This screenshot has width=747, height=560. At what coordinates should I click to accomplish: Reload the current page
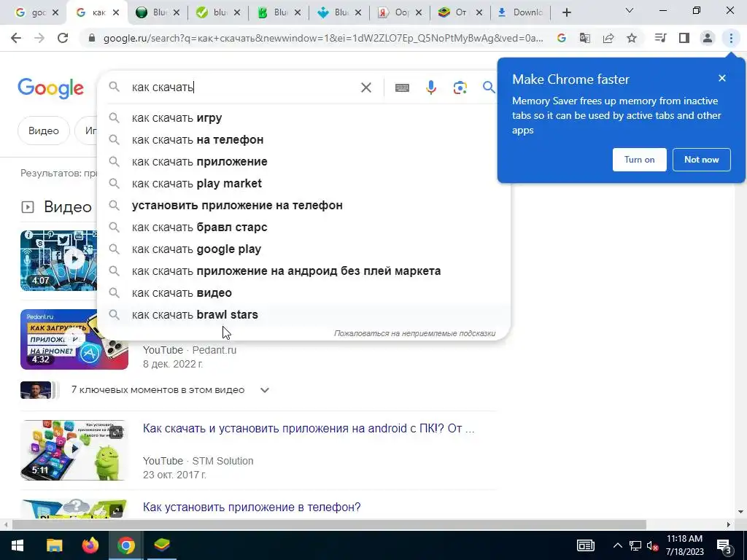tap(63, 38)
